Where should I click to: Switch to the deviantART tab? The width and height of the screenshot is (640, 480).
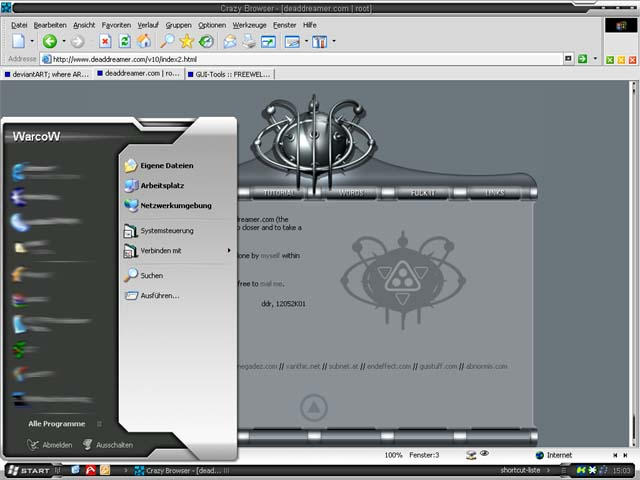tap(47, 74)
